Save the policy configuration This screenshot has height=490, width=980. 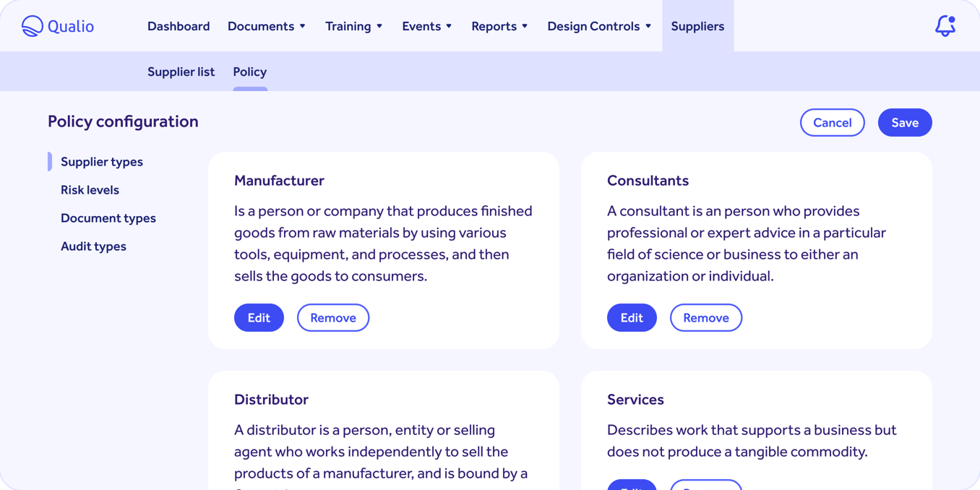tap(904, 122)
